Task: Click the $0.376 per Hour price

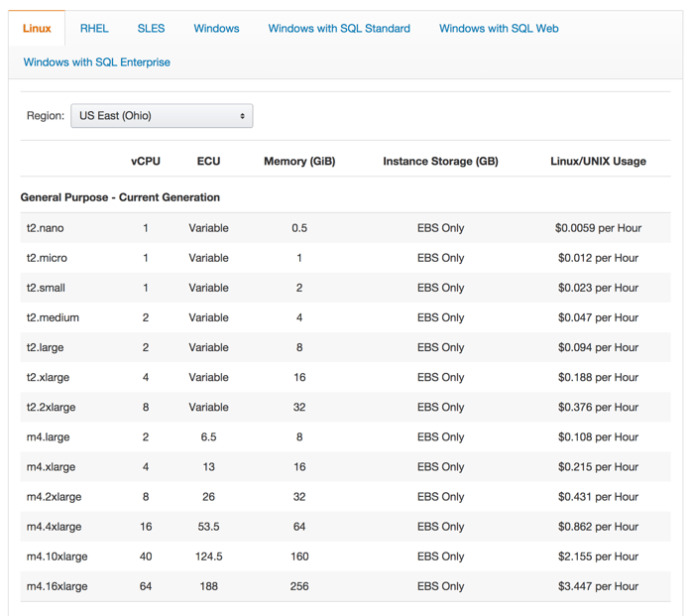Action: click(x=598, y=407)
